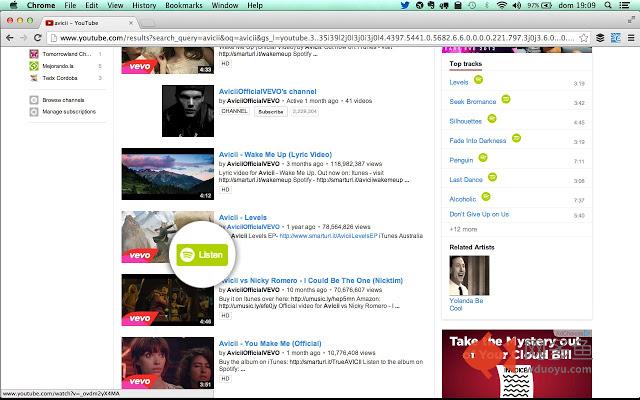
Task: Play the Penguin top track
Action: [x=461, y=160]
